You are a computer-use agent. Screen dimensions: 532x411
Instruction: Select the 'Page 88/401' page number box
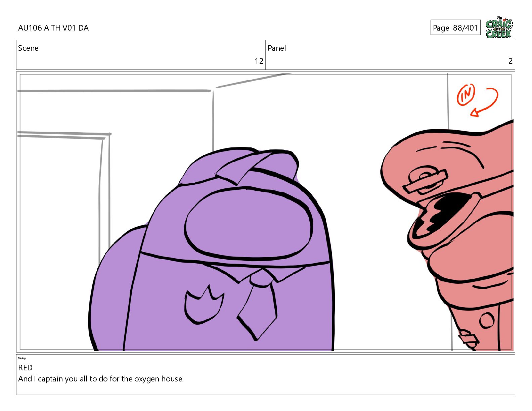click(x=455, y=28)
